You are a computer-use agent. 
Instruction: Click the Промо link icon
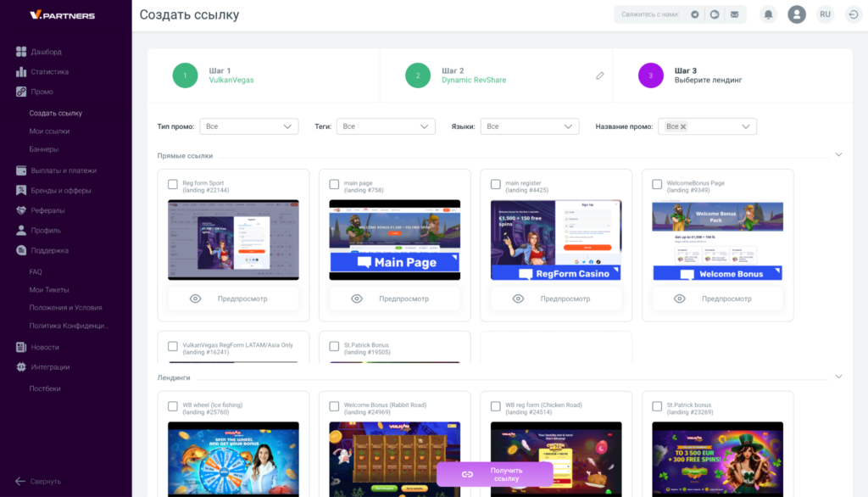21,92
